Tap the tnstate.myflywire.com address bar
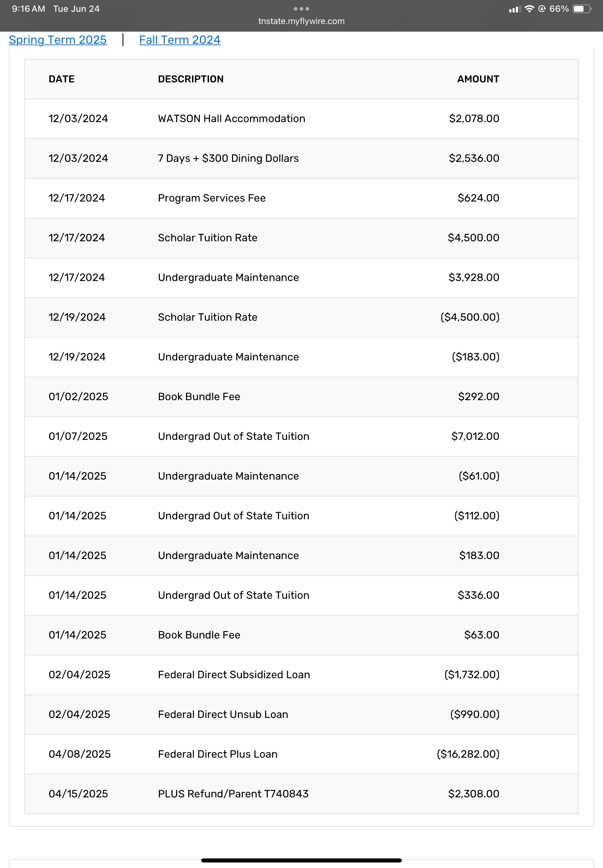The image size is (603, 868). [x=301, y=21]
